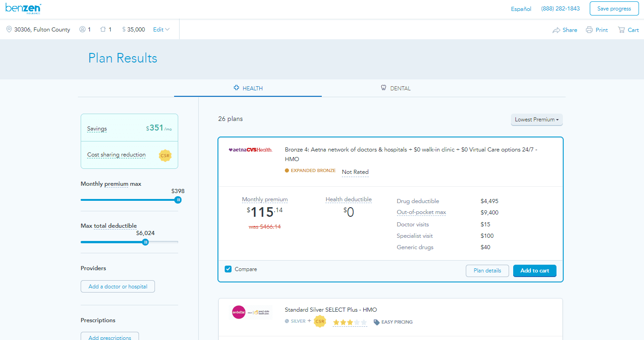Click the Aetna CVS Health logo
The width and height of the screenshot is (644, 340).
(251, 150)
